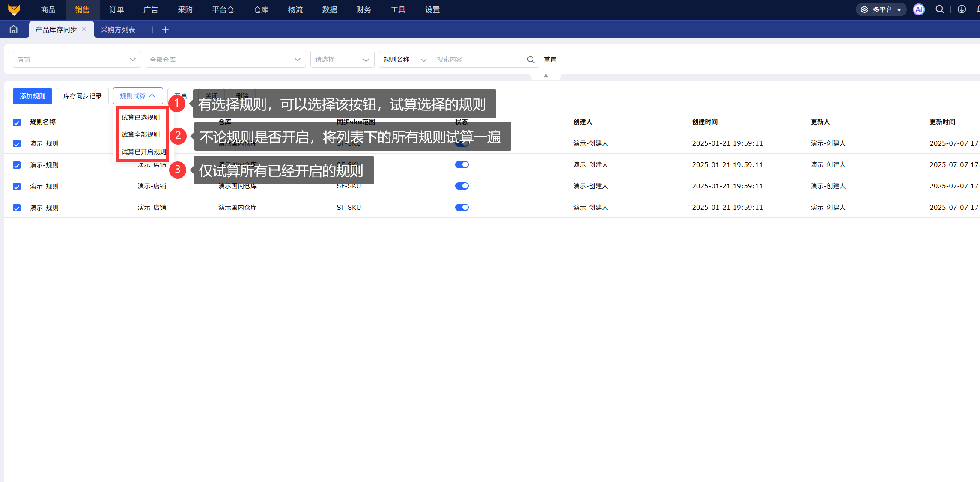This screenshot has width=980, height=482.
Task: Click the app logo icon
Action: [14, 9]
